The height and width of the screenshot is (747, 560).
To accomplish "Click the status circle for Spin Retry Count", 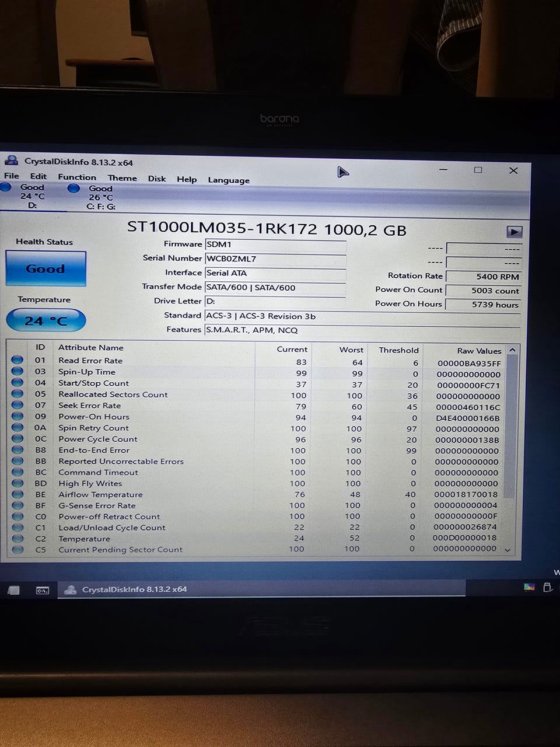I will [17, 427].
